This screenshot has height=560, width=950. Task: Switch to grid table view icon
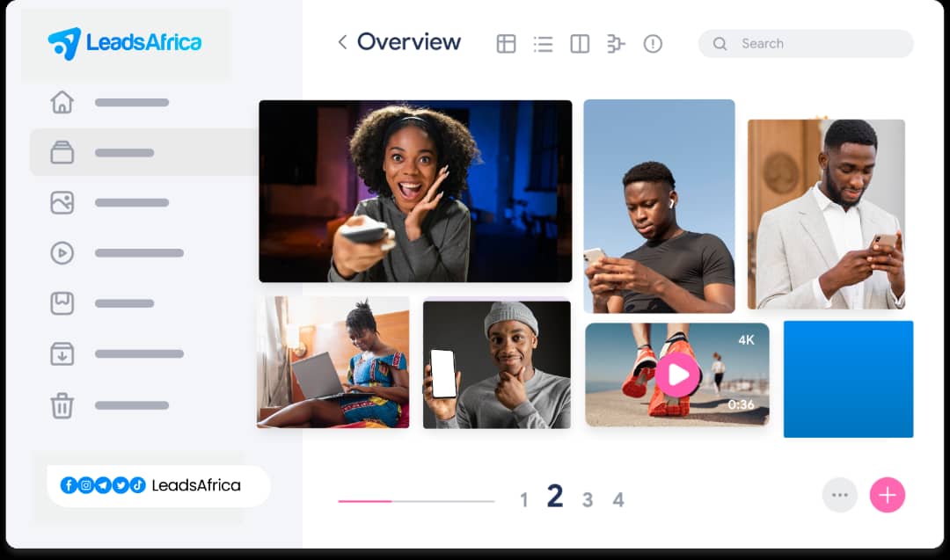point(506,44)
